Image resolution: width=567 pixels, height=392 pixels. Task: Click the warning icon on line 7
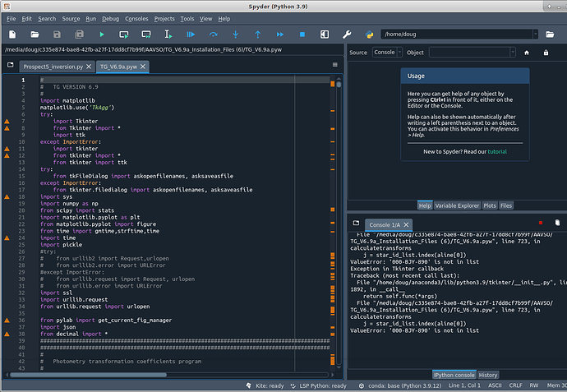(7, 121)
